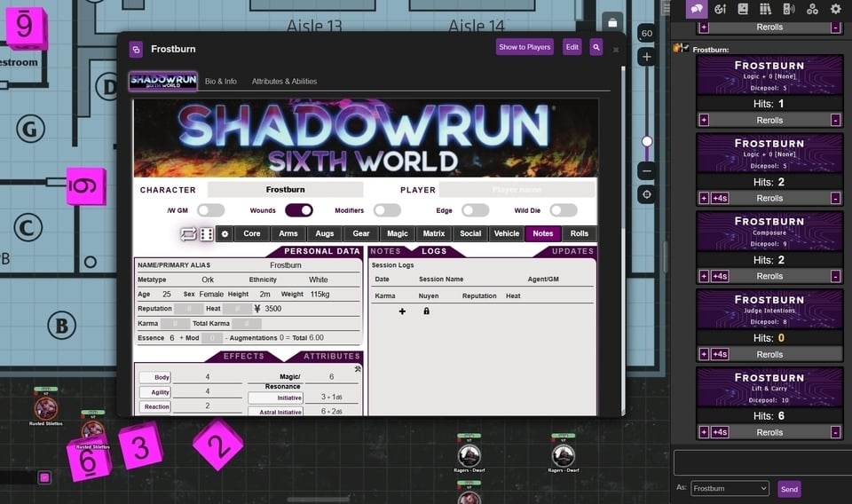
Task: Toggle the /W GM switch
Action: tap(211, 210)
